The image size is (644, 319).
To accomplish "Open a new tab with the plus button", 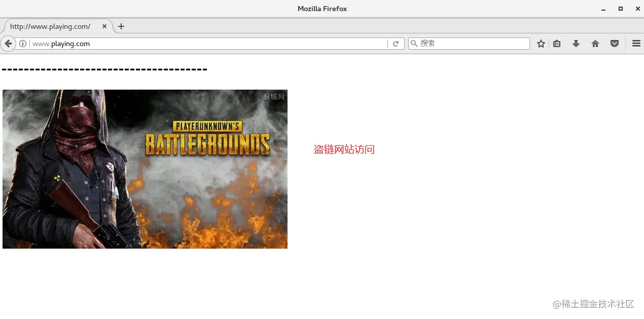I will 121,26.
